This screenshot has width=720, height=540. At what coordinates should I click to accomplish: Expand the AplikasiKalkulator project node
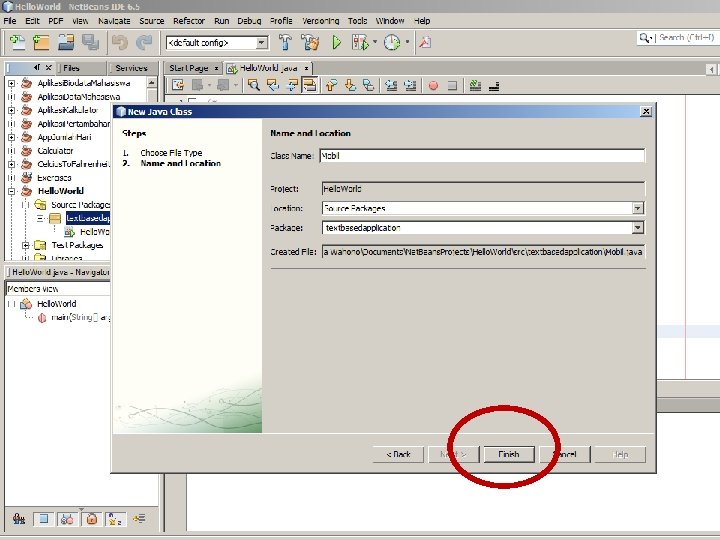[x=11, y=110]
